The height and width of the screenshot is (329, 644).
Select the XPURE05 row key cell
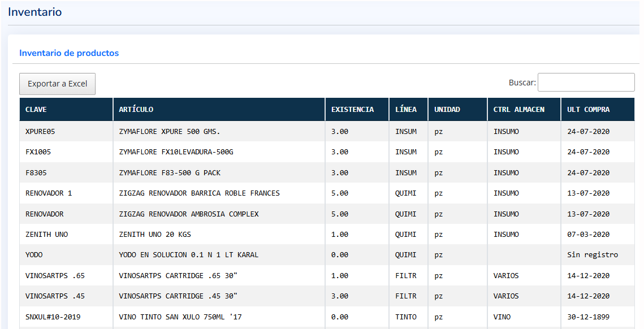(x=41, y=131)
